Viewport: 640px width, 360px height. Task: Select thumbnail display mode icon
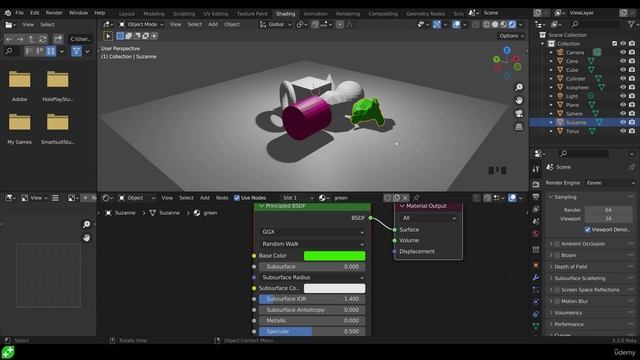pyautogui.click(x=51, y=51)
